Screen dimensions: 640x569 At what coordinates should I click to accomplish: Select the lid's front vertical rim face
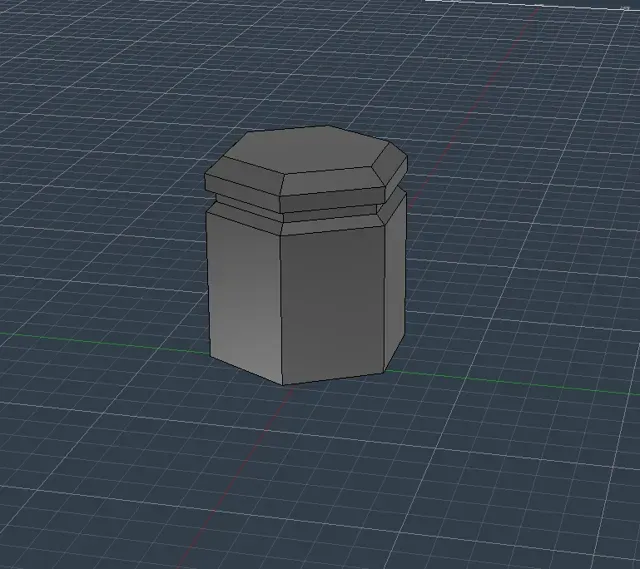coord(333,200)
